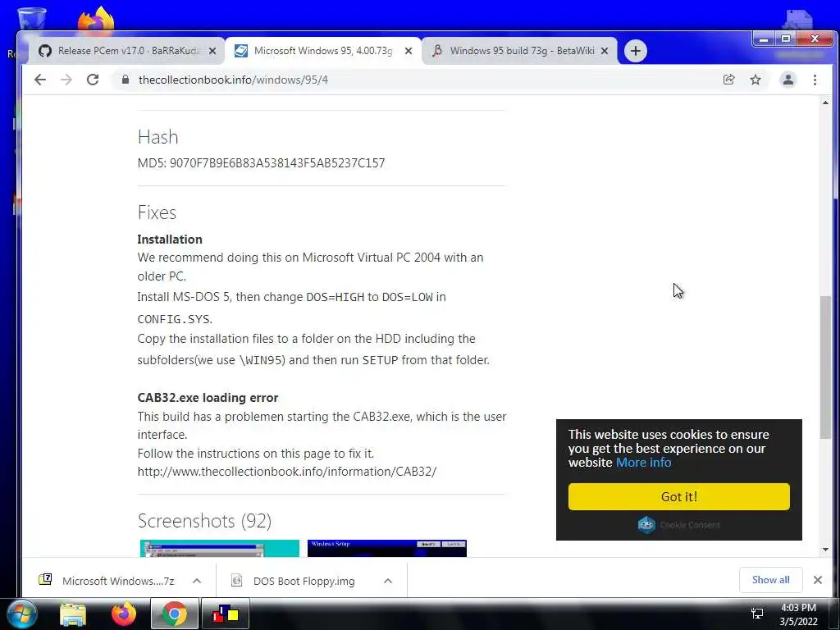
Task: Click the Installation heading
Action: (170, 239)
